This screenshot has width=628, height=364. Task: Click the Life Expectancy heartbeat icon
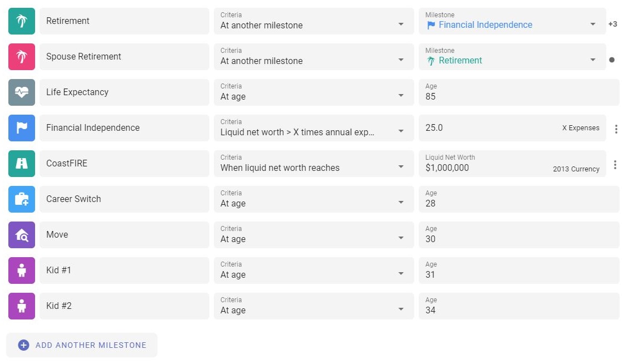22,92
